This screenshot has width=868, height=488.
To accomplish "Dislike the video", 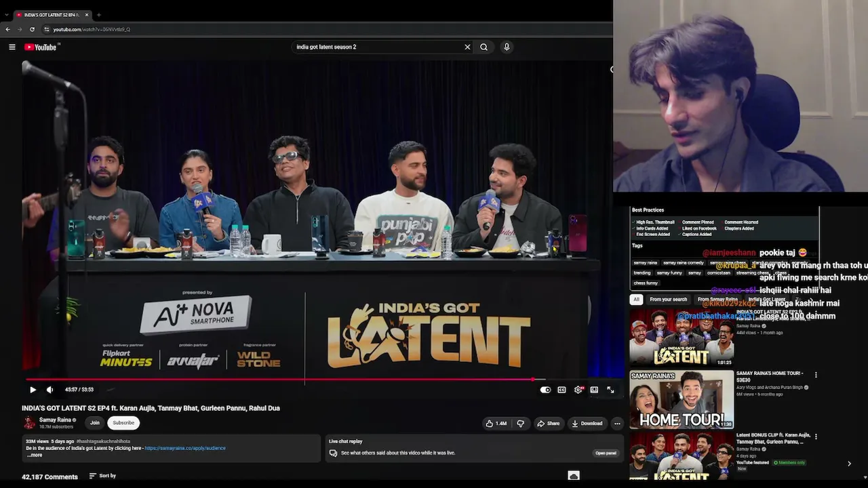I will tap(521, 424).
